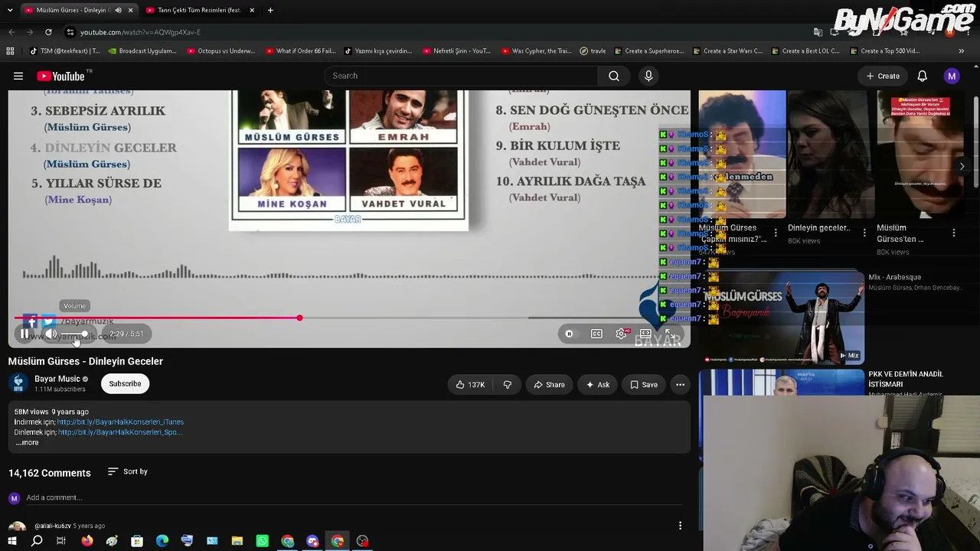980x551 pixels.
Task: Open Firefox from the taskbar
Action: tap(87, 541)
